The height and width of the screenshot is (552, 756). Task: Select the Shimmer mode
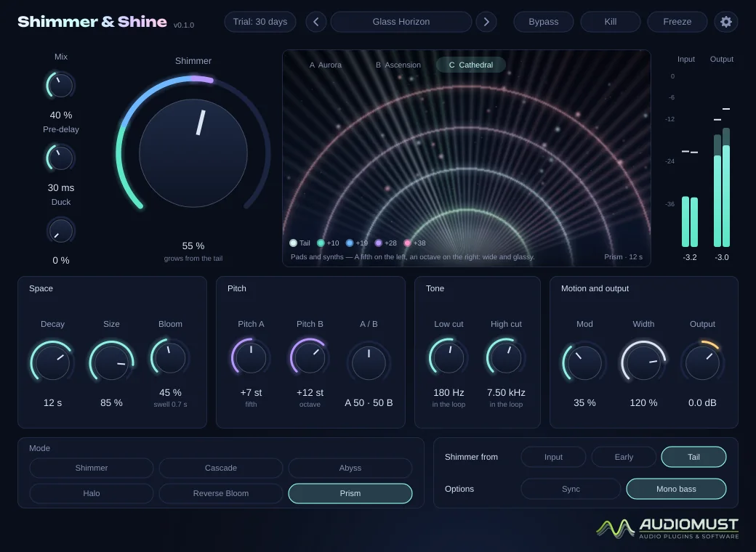point(92,468)
